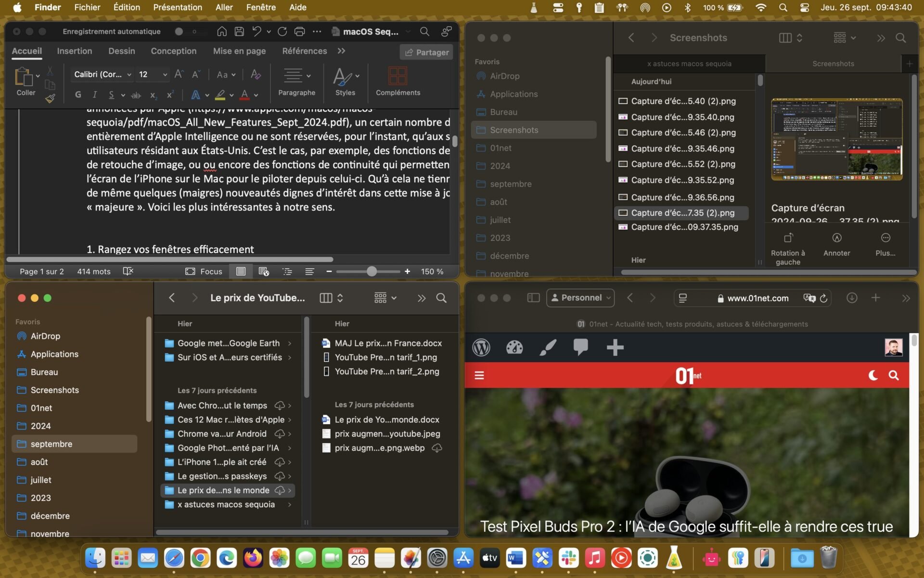Expand the Paragraphe group dropdown in Word
The width and height of the screenshot is (924, 578).
(308, 76)
